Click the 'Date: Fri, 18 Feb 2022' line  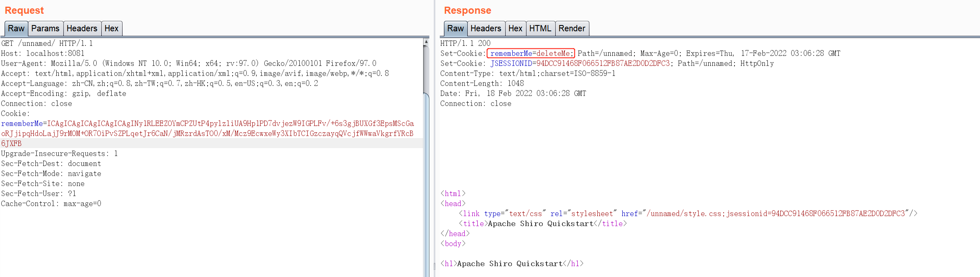(514, 93)
